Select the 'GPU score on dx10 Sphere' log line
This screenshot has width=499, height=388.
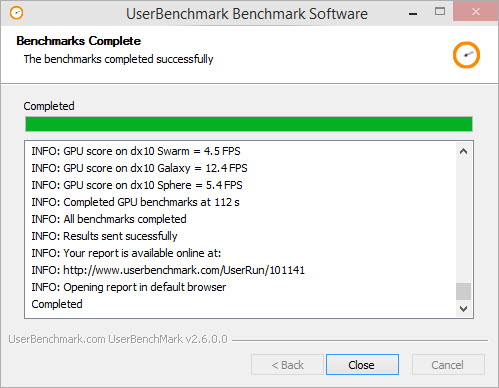click(137, 185)
